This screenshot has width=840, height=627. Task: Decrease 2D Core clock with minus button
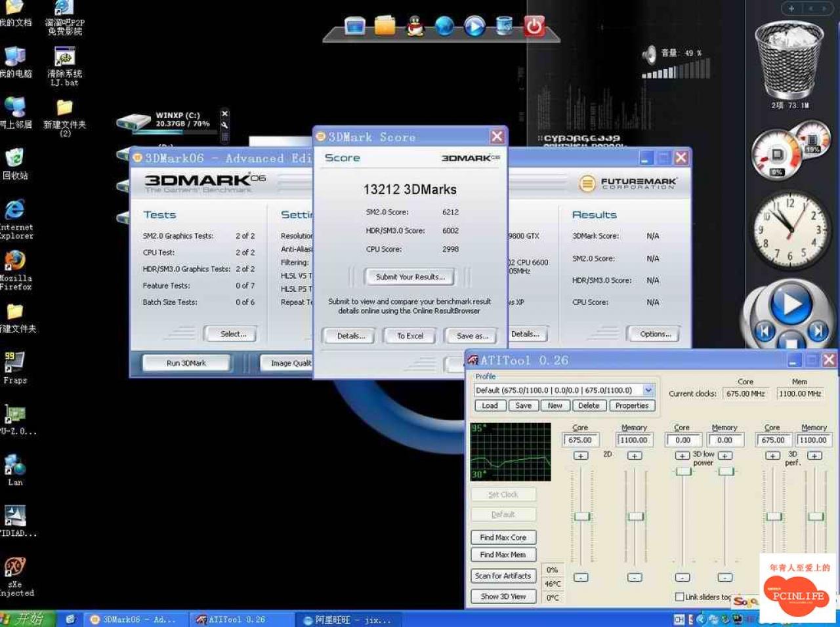pos(581,577)
